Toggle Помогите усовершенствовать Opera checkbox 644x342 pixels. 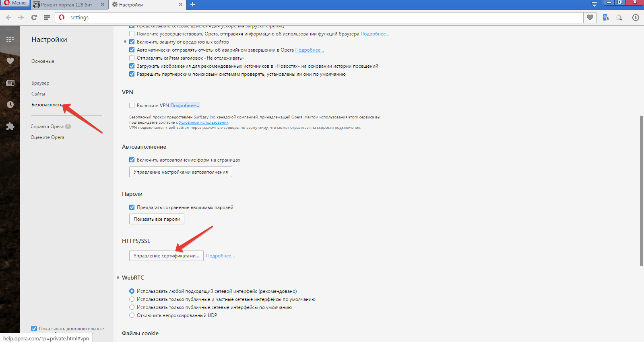tap(132, 34)
